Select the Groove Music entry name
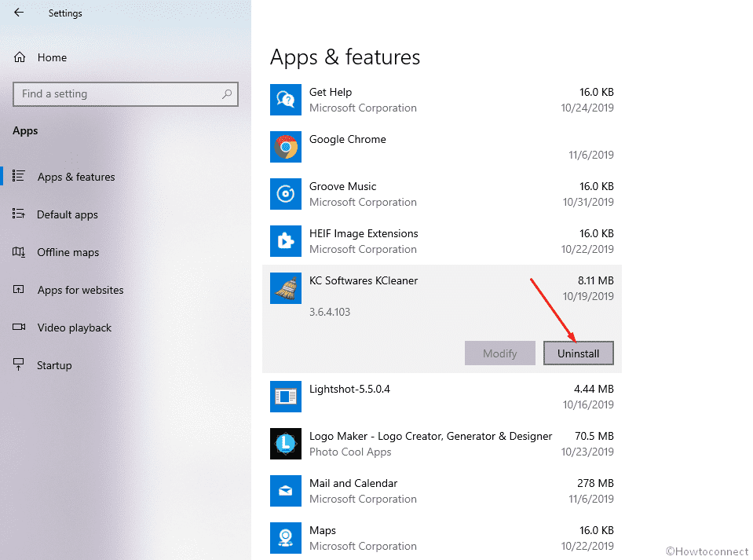 coord(343,186)
